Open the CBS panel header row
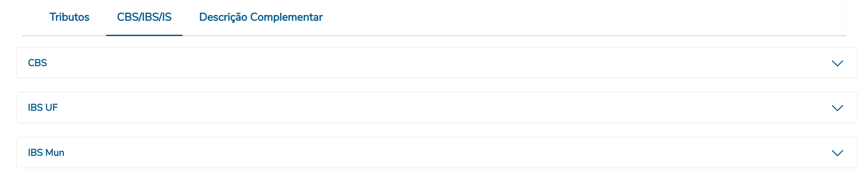 click(436, 63)
